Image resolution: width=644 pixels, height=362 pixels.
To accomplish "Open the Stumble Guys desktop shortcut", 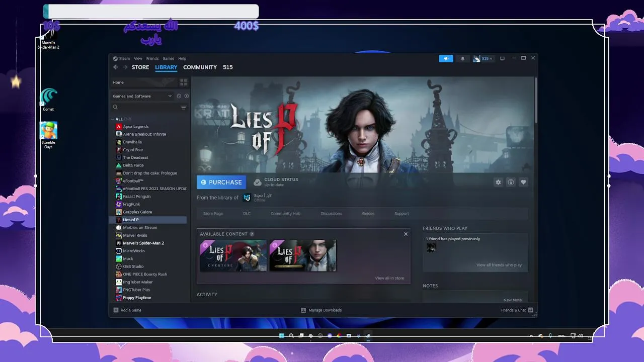I will point(48,135).
